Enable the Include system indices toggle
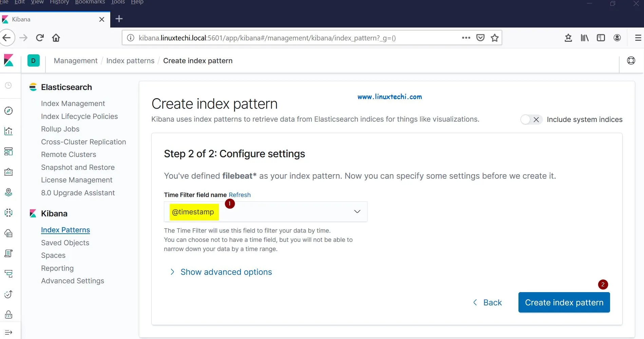The image size is (644, 339). [531, 120]
